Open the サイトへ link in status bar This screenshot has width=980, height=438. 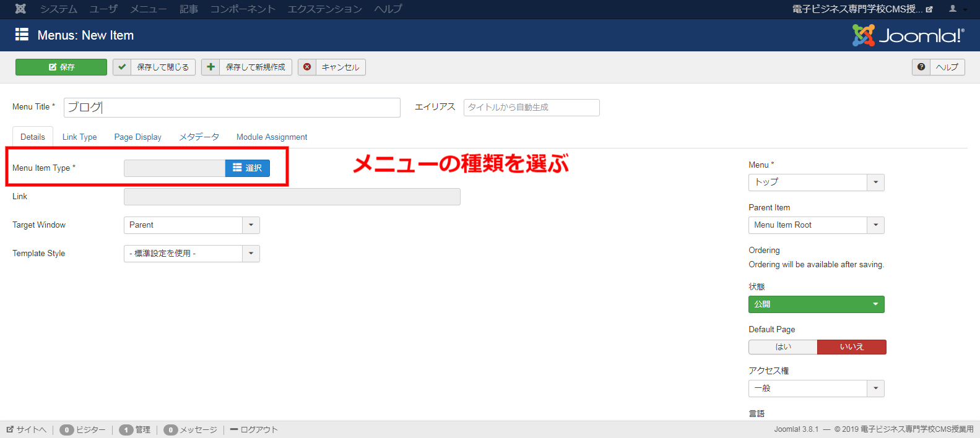[x=27, y=430]
